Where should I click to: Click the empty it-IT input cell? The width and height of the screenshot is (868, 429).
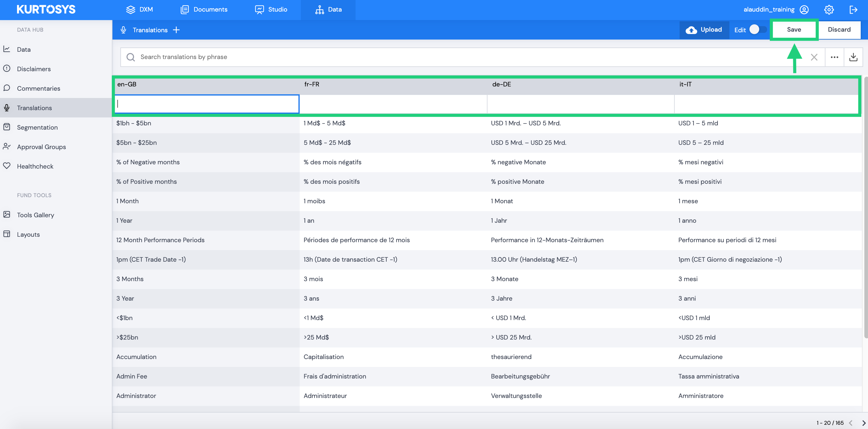coord(766,104)
